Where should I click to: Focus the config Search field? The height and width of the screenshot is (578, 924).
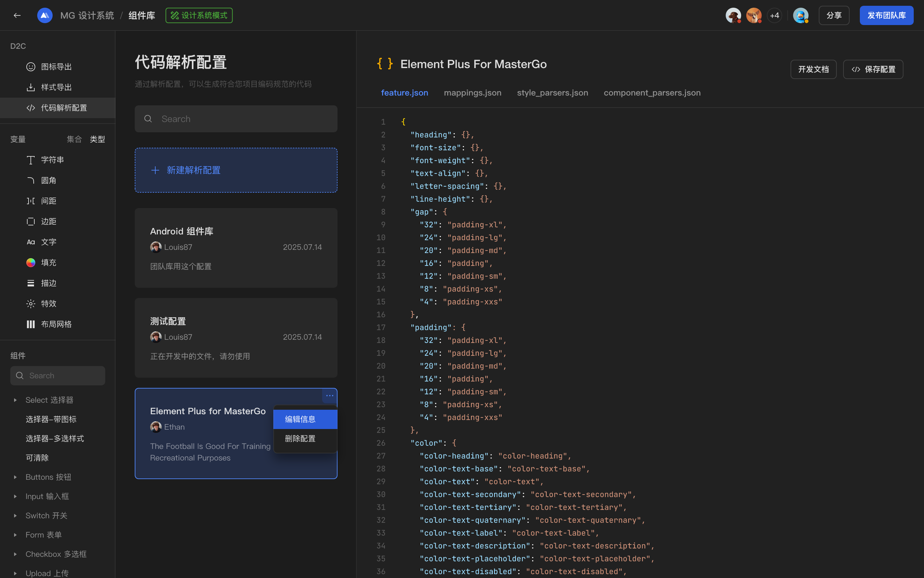point(236,119)
